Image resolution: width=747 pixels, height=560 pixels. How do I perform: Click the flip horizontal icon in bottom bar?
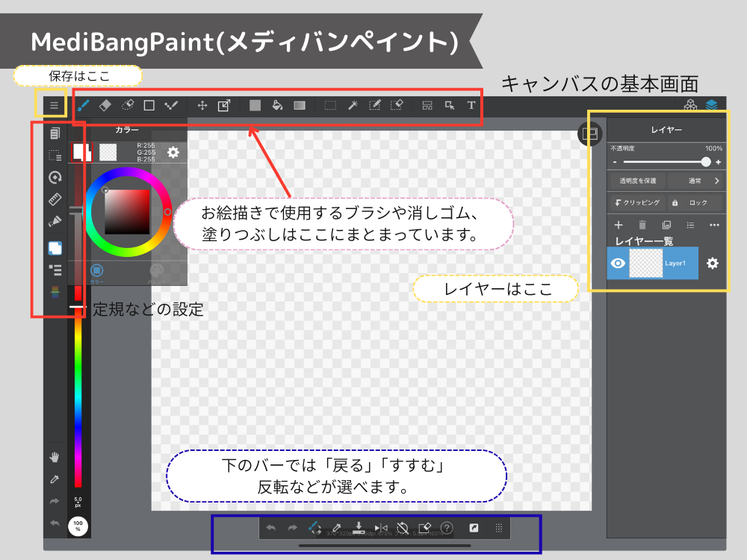coord(381,528)
